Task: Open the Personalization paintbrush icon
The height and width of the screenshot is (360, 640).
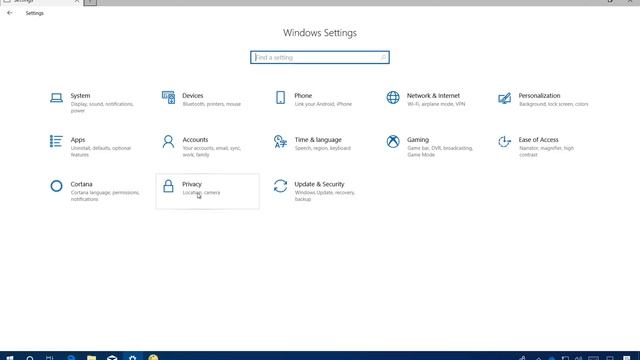Action: [x=504, y=98]
